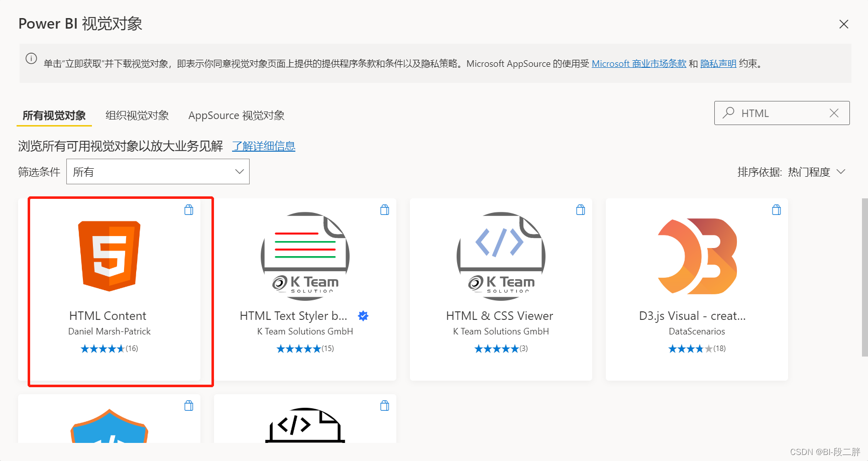
Task: Click the black code document icon in second row
Action: click(305, 425)
